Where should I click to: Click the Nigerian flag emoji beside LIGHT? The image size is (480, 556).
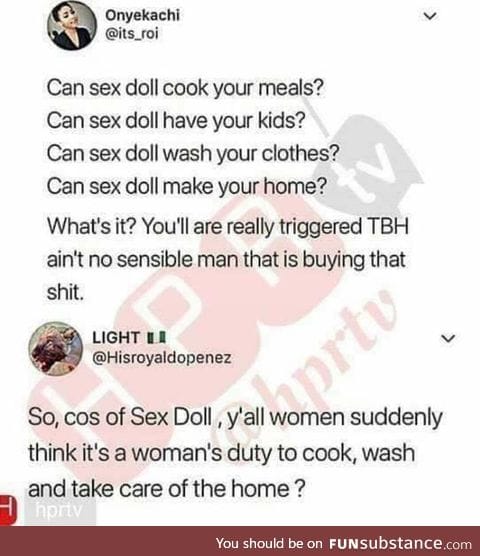pyautogui.click(x=156, y=337)
